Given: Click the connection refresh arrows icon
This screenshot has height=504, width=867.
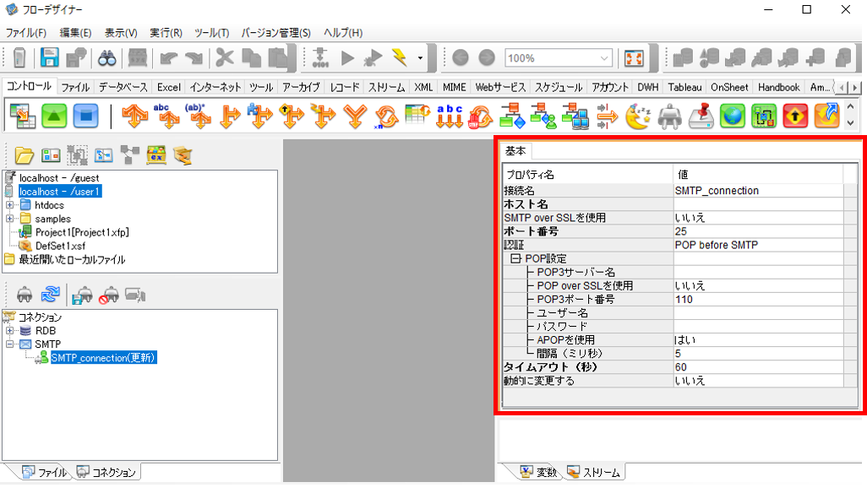Looking at the screenshot, I should tap(51, 294).
